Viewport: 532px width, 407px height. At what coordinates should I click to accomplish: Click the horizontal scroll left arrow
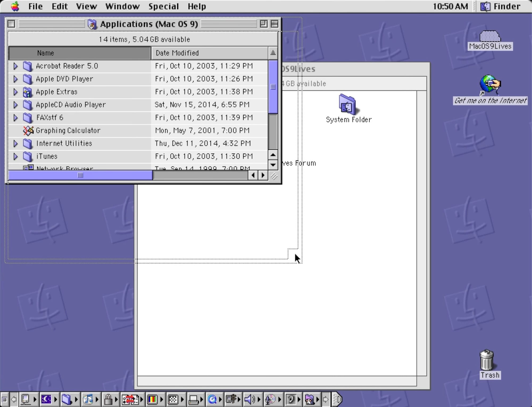[253, 175]
